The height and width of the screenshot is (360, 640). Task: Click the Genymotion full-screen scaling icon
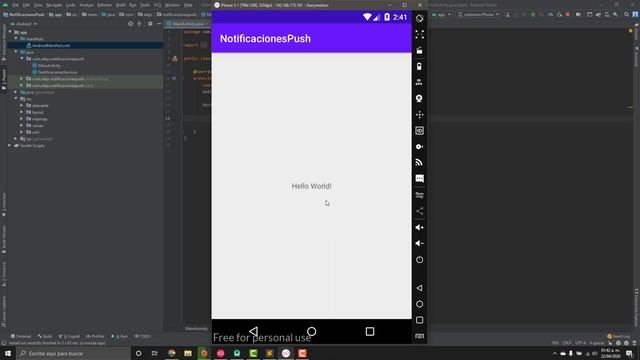(419, 34)
